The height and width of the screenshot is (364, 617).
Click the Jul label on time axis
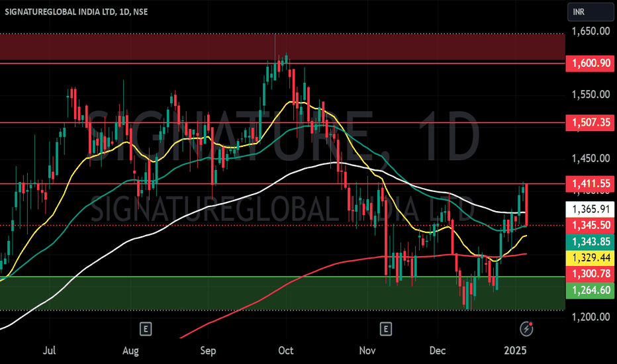[x=49, y=350]
